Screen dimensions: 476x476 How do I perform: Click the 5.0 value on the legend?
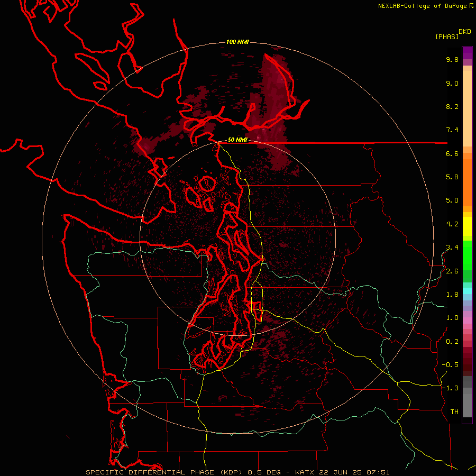click(452, 200)
